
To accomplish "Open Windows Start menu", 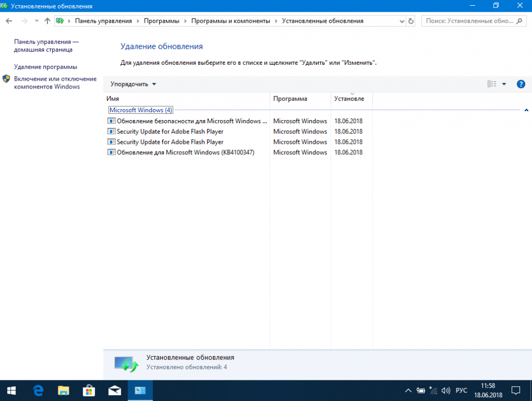I will [11, 391].
